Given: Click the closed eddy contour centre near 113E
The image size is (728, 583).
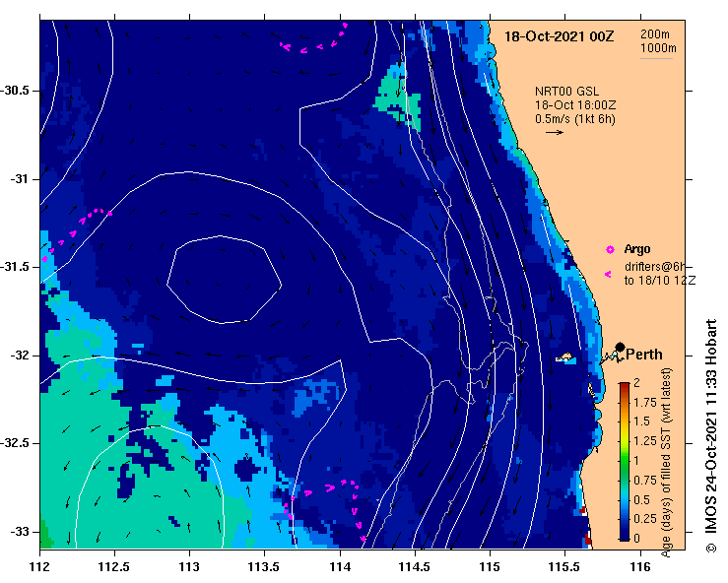Looking at the screenshot, I should [224, 280].
